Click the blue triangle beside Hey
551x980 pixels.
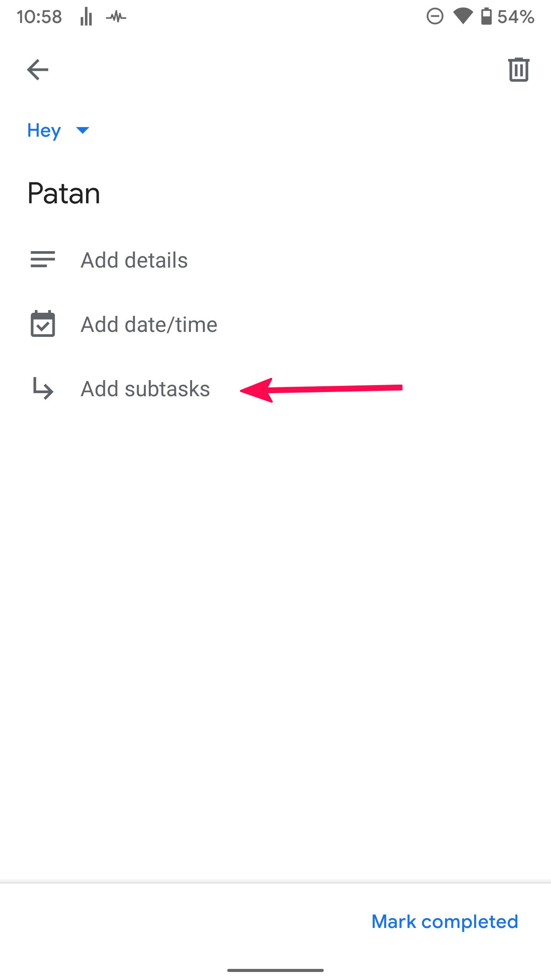click(x=83, y=131)
